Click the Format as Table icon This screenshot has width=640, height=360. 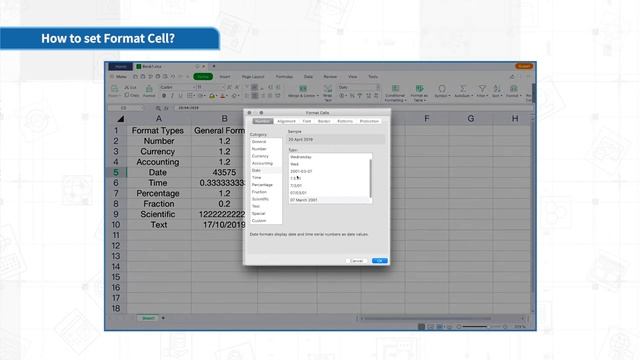pos(419,89)
